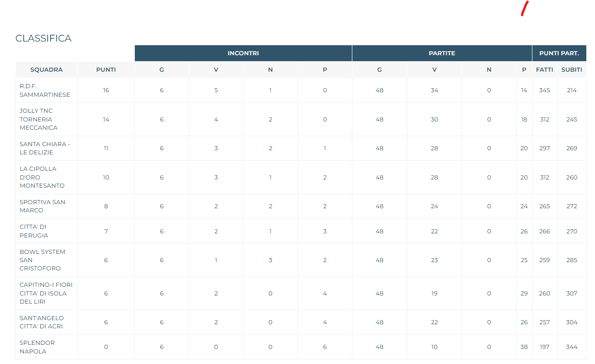
Task: Select team JOLLY TNC TORNERIA MECCANICA
Action: (39, 119)
